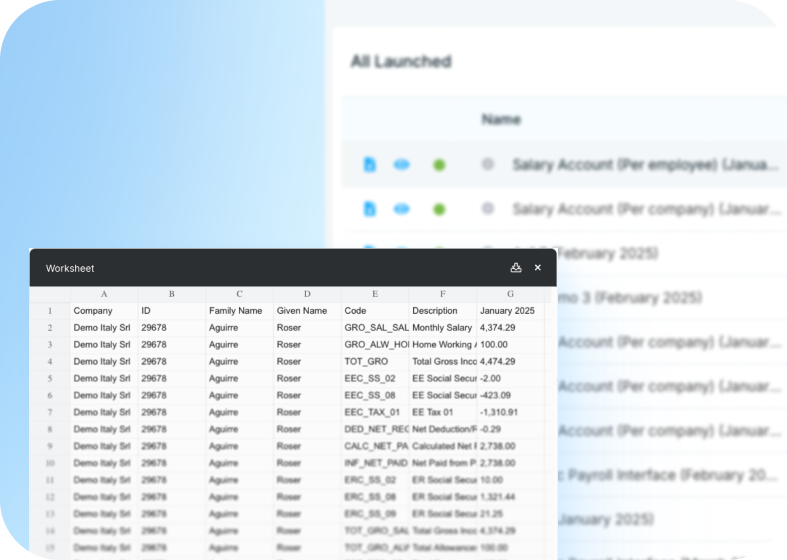787x560 pixels.
Task: Select the 1,321.44 value cell
Action: pyautogui.click(x=510, y=497)
